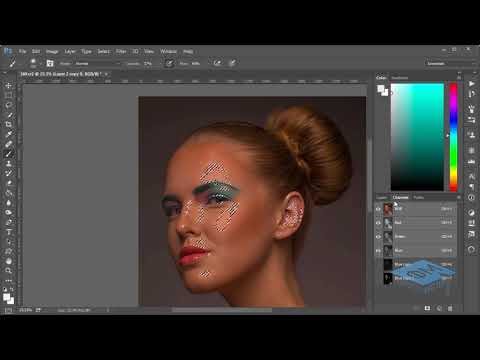Toggle visibility of the Red channel
Screen dimensions: 480x360
[378, 223]
